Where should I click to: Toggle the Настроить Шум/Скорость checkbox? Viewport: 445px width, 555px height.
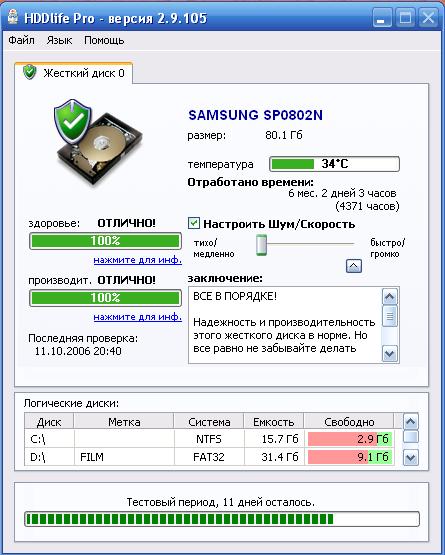coord(194,223)
